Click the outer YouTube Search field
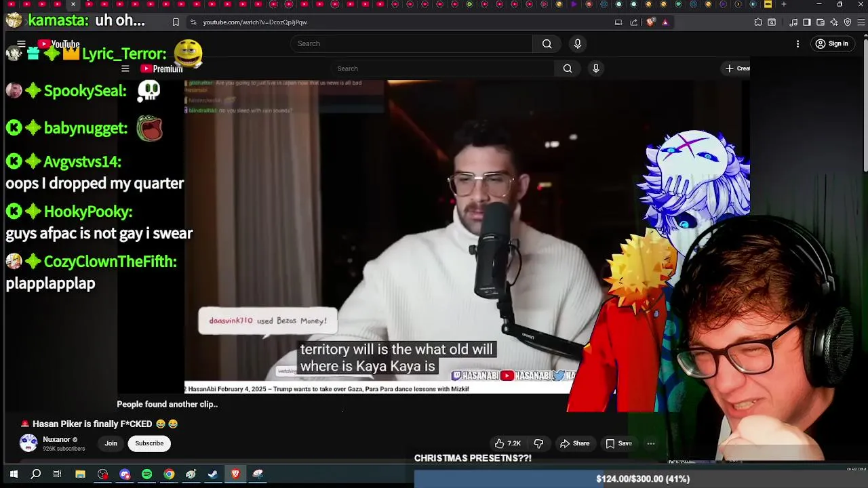This screenshot has width=868, height=488. 412,44
